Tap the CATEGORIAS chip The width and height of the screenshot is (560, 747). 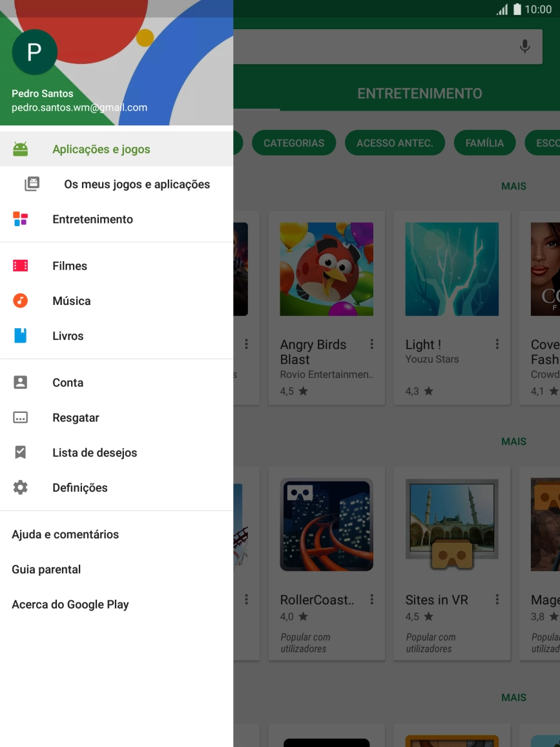(294, 143)
